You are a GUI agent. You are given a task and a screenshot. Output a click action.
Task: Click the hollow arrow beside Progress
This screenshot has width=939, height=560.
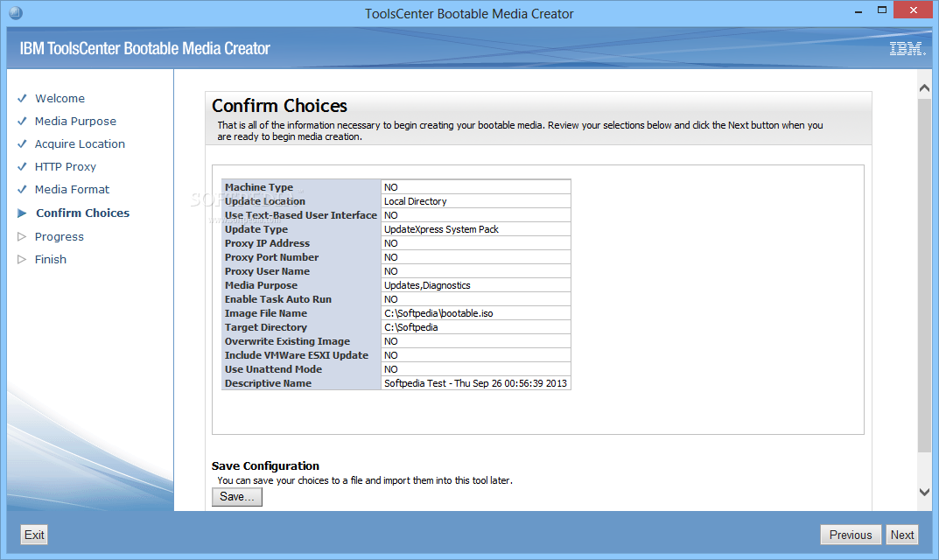click(22, 236)
